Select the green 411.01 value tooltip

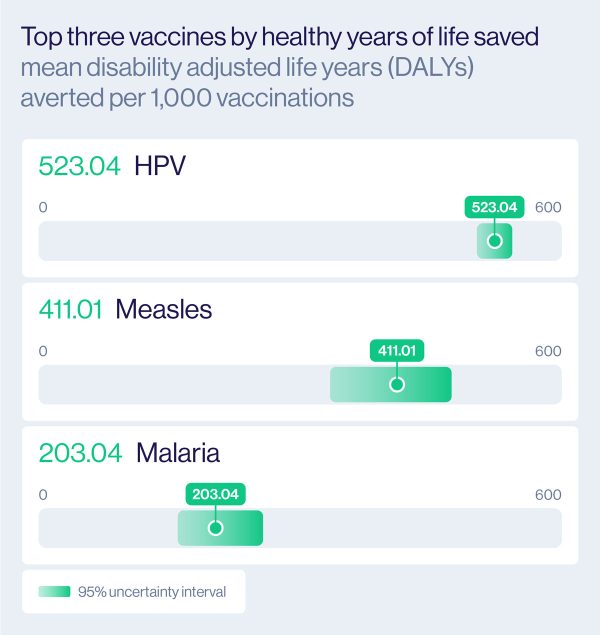[x=397, y=350]
